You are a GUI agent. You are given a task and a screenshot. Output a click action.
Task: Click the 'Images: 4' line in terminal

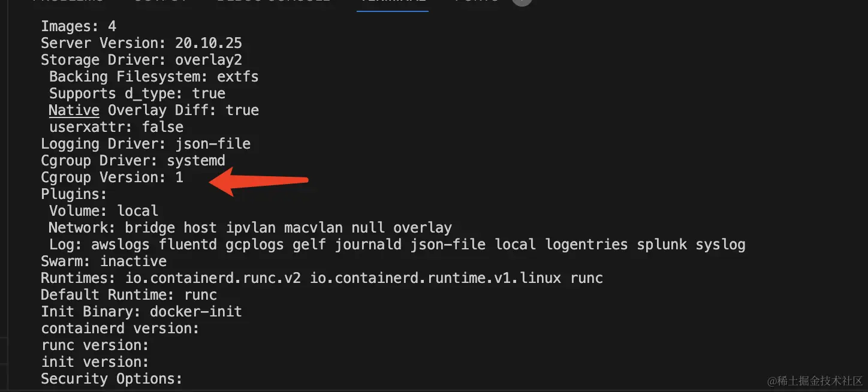pyautogui.click(x=79, y=26)
